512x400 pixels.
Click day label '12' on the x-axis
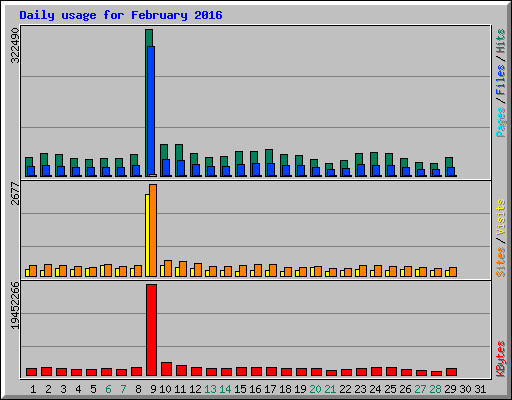(x=195, y=389)
